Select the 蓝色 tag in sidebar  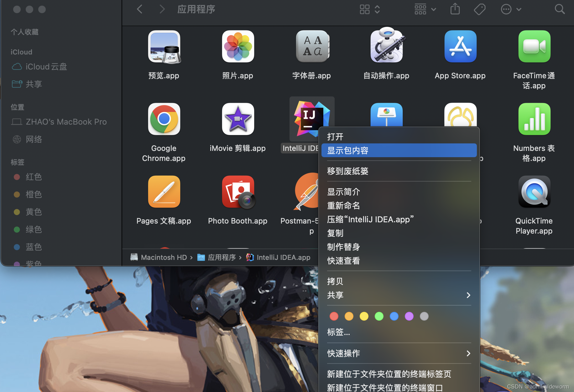click(x=28, y=247)
